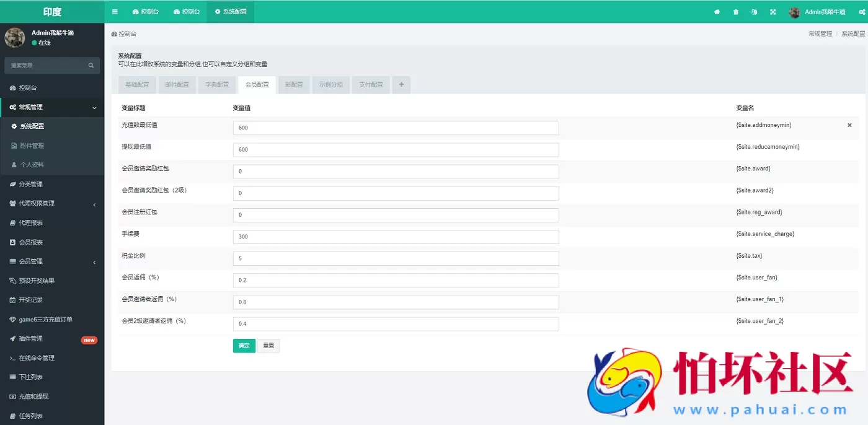Open 插件管理 in the sidebar
Image resolution: width=868 pixels, height=425 pixels.
(x=31, y=339)
